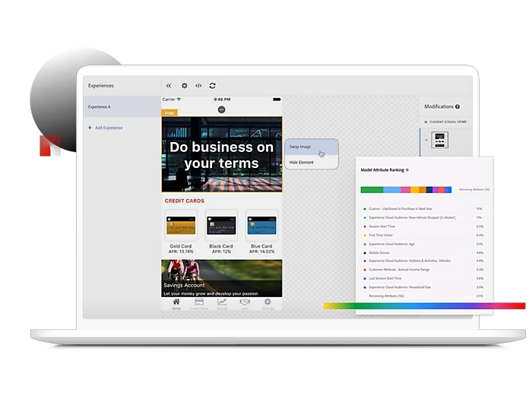Viewport: 532px width, 399px height.
Task: Click the Savings Account banner
Action: [x=221, y=277]
